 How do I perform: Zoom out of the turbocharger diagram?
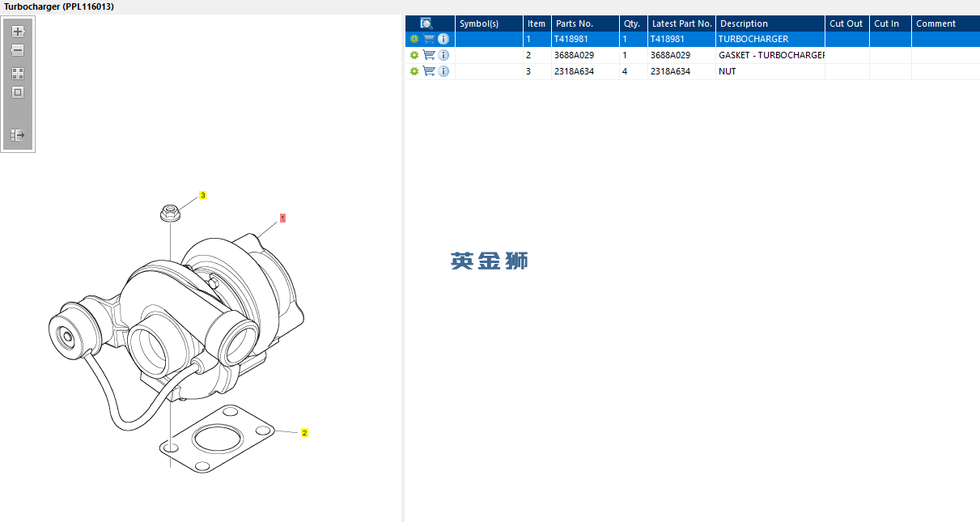[x=18, y=50]
